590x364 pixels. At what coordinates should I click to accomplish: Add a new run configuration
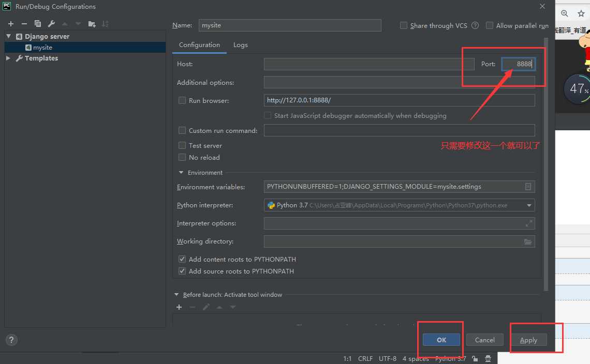click(x=11, y=24)
